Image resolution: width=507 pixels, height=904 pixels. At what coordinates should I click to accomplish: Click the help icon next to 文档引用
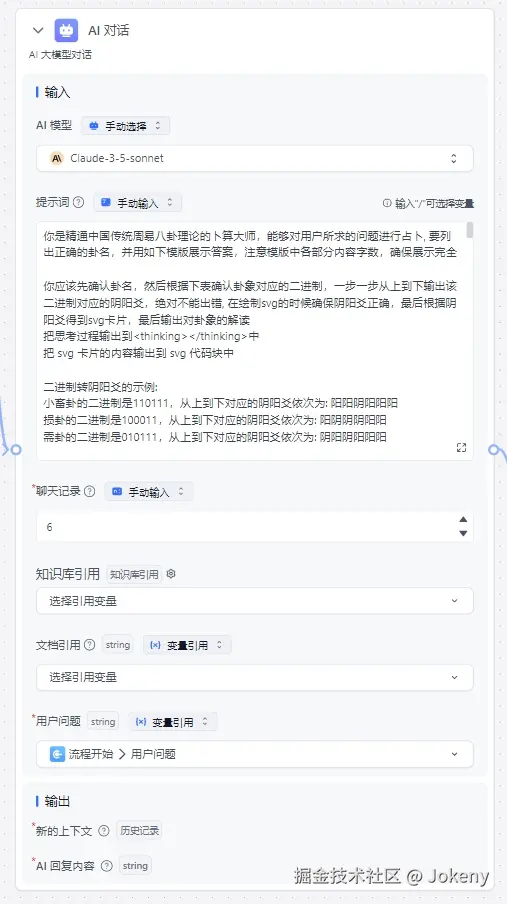click(89, 645)
